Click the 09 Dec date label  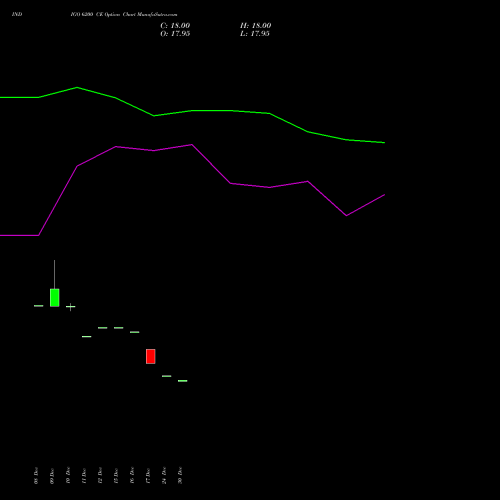pyautogui.click(x=52, y=476)
